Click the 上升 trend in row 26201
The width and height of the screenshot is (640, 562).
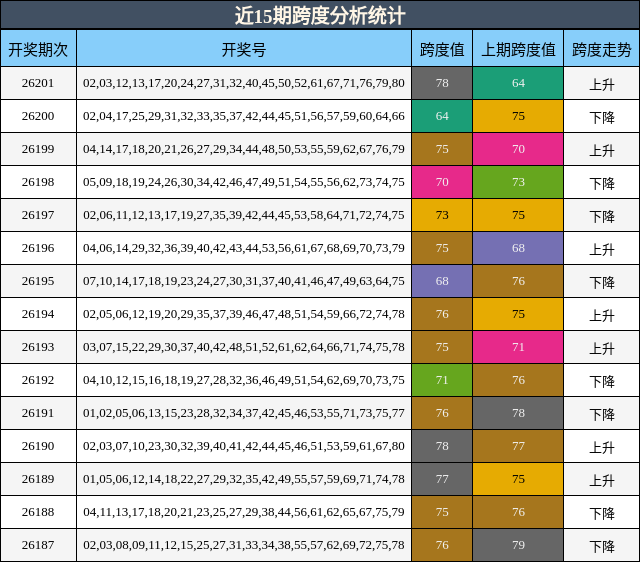(x=602, y=84)
